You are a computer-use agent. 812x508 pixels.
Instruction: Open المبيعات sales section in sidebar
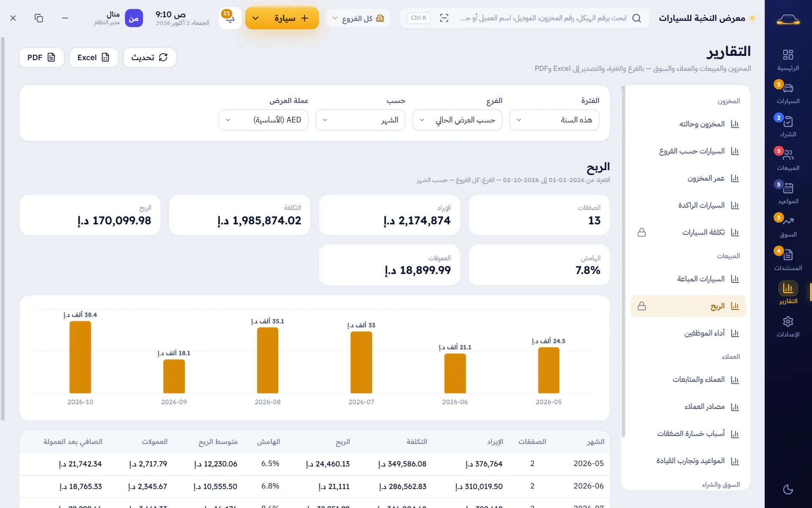click(787, 160)
